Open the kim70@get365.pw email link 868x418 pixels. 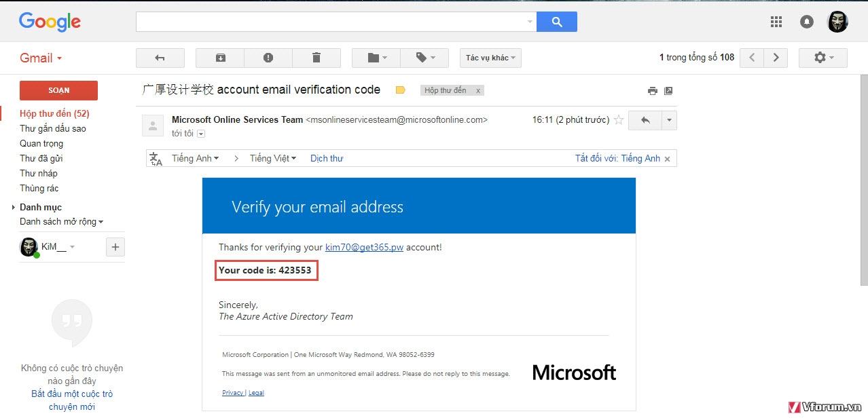(364, 248)
